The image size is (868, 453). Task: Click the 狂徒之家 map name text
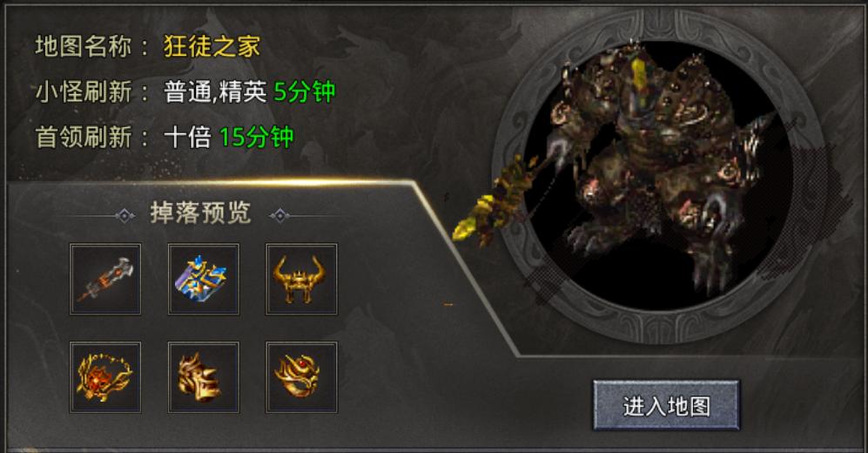coord(212,46)
